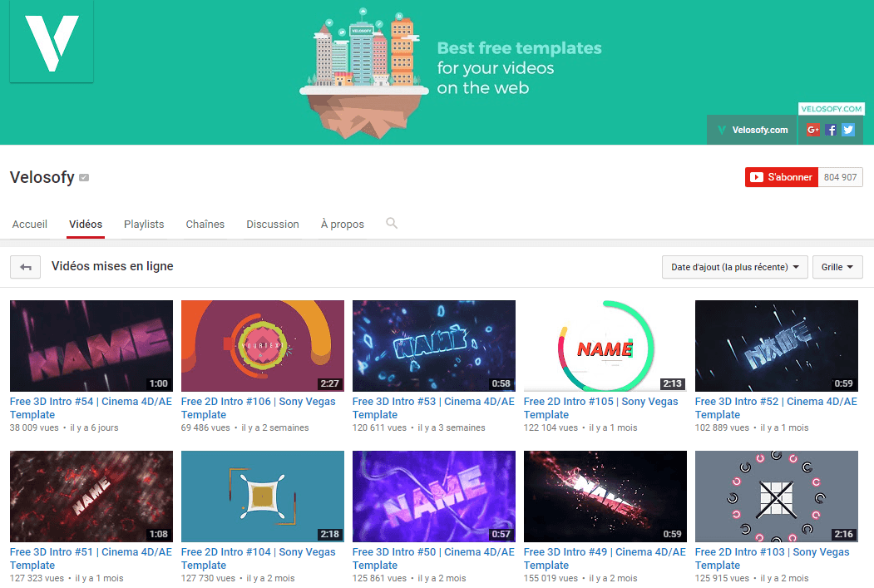Click the '120 611 vues' view count
874x588 pixels.
(379, 427)
